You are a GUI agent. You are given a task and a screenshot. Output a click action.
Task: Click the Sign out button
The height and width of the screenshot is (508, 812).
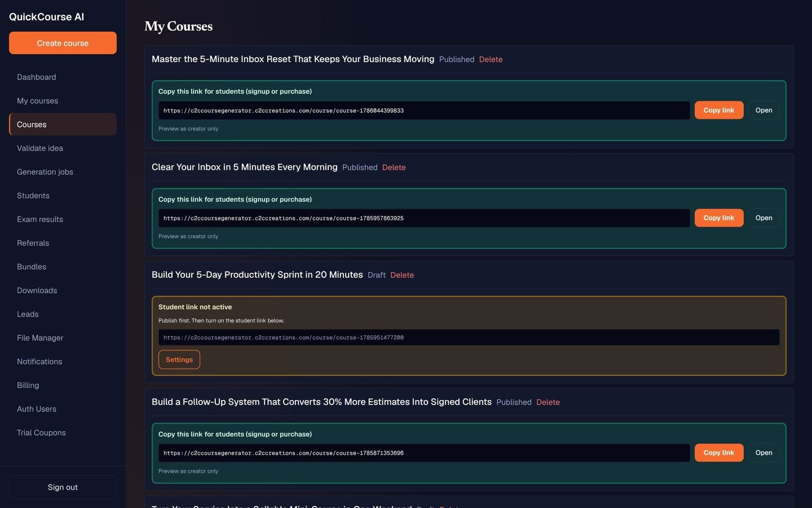[x=63, y=487]
